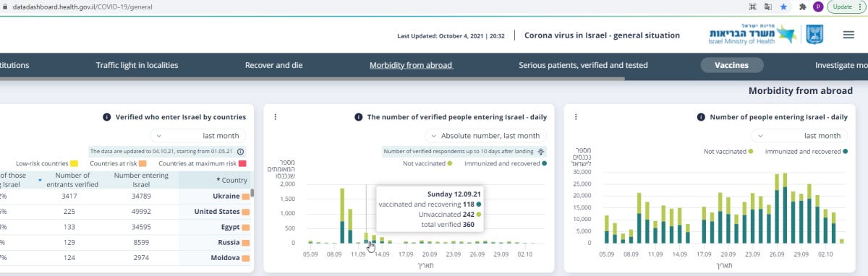Open Absolute number, last month dropdown
Image resolution: width=868 pixels, height=276 pixels.
tap(485, 135)
